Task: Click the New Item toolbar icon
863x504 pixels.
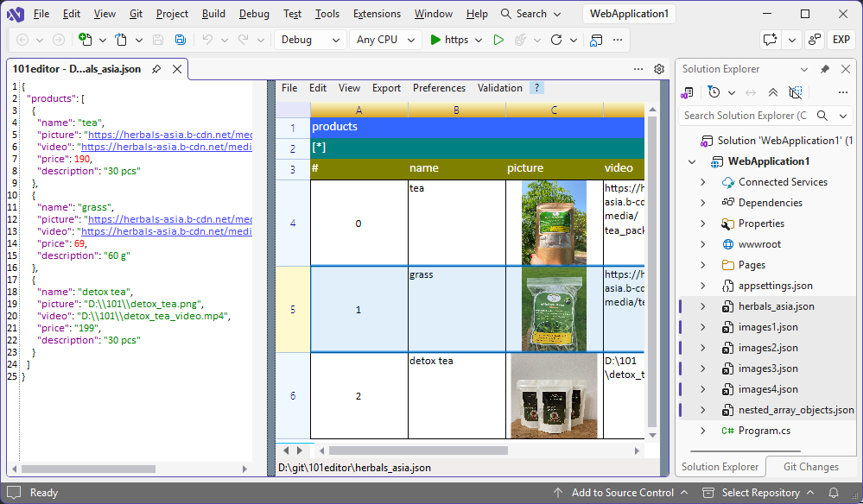Action: point(85,40)
